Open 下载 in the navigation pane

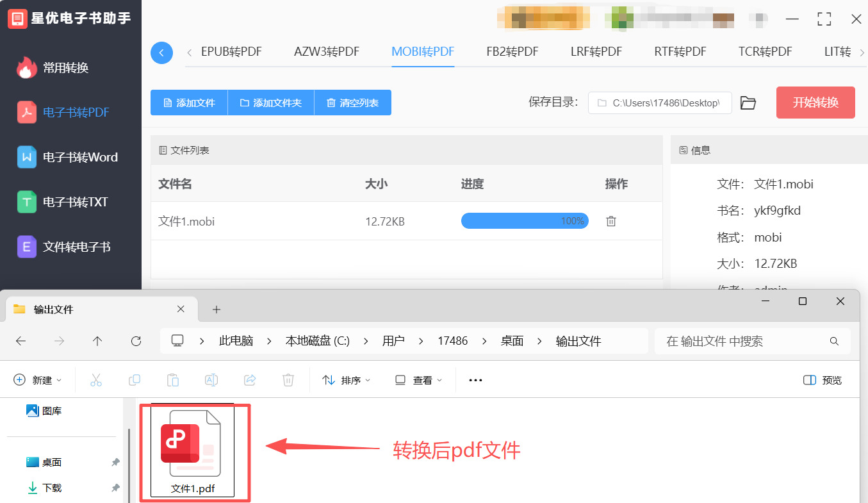44,488
